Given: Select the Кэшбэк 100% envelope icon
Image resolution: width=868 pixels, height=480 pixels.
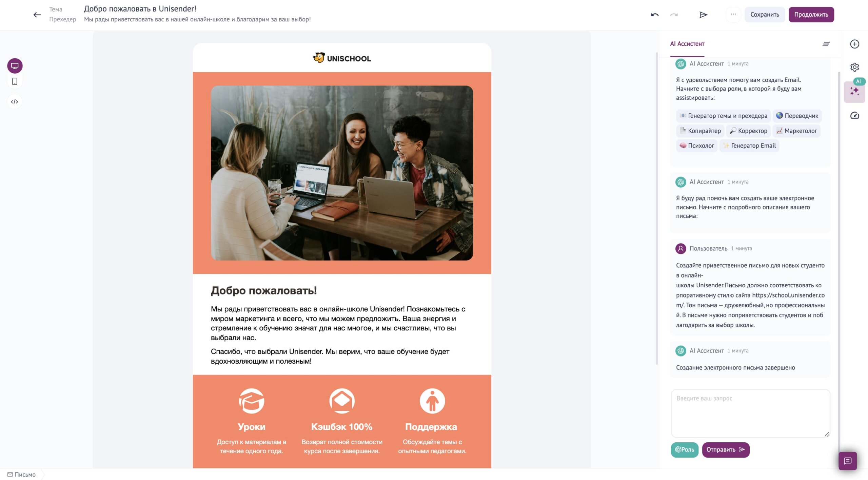Looking at the screenshot, I should [342, 401].
